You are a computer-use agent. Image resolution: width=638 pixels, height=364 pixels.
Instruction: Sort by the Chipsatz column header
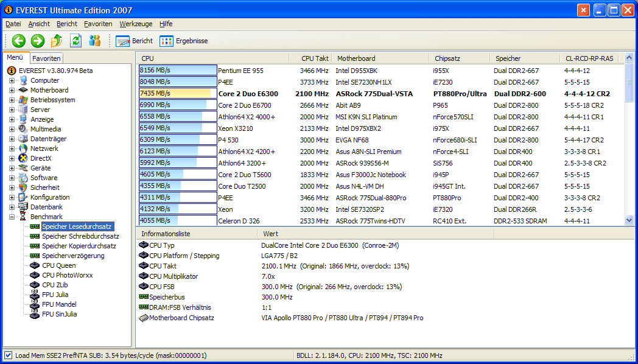[x=460, y=58]
